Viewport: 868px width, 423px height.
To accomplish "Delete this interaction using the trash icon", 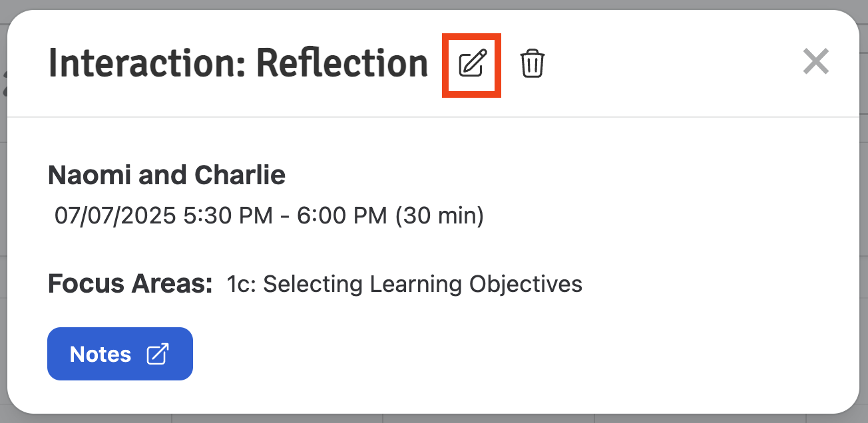I will 533,63.
